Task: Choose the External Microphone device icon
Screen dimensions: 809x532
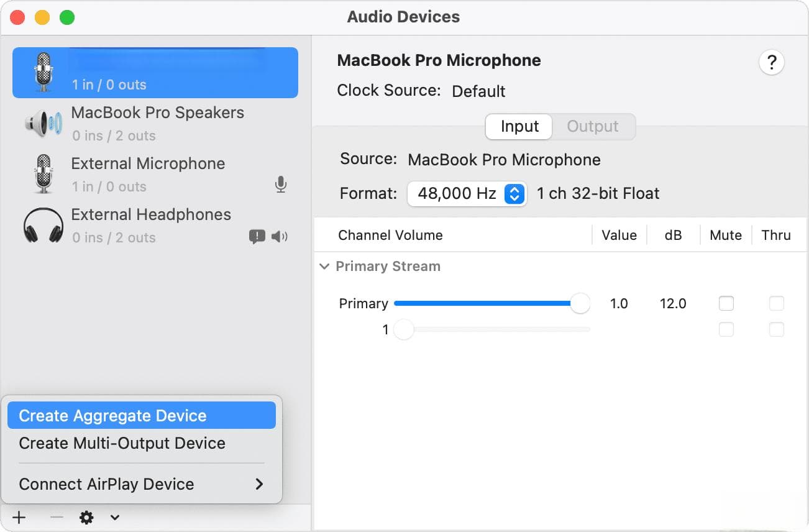Action: pos(43,174)
